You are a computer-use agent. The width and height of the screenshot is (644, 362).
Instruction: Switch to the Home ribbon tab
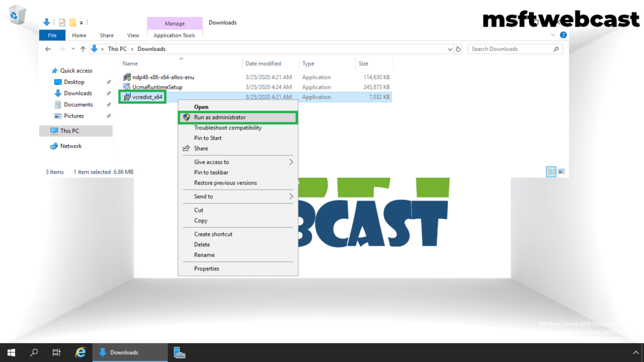point(79,35)
